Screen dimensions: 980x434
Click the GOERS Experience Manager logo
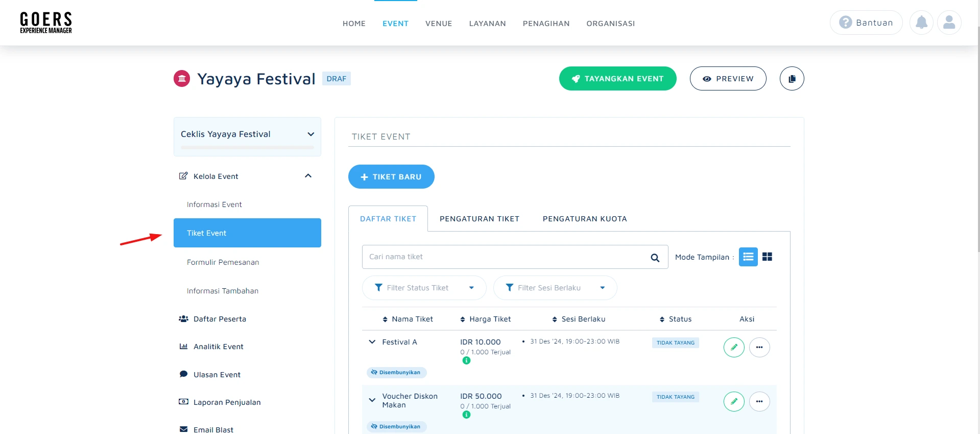click(46, 22)
